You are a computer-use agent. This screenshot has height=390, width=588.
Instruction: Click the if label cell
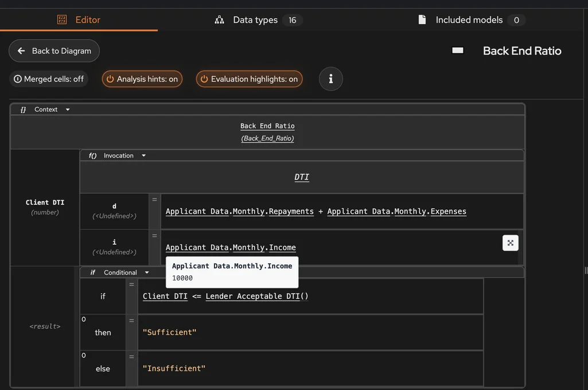point(103,297)
